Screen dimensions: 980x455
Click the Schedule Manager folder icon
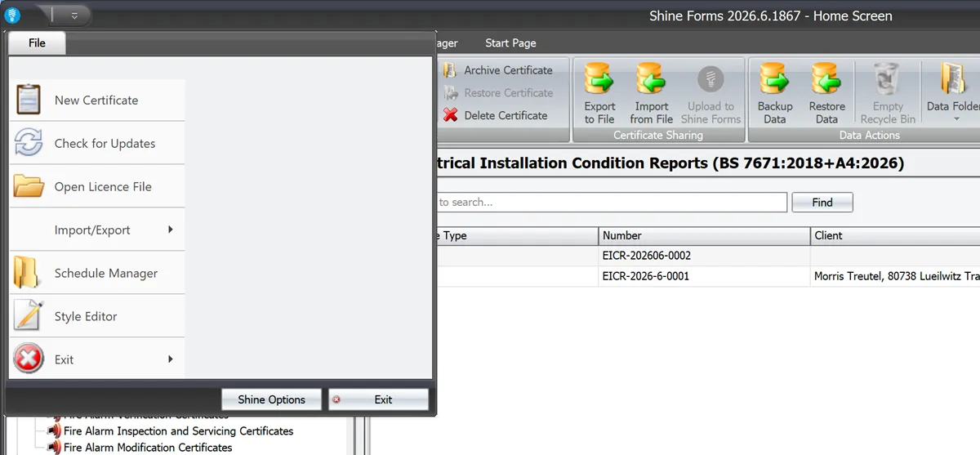[28, 273]
